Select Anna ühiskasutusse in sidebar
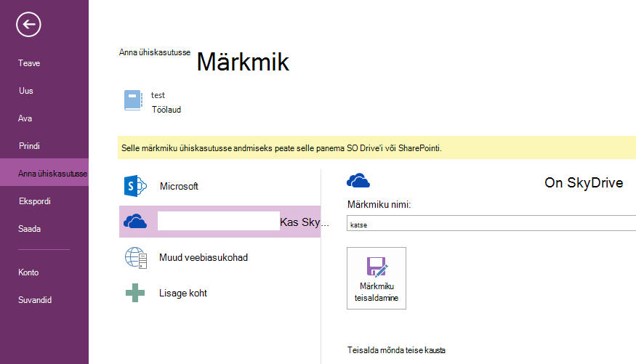Screen dimensions: 636x364 coord(44,172)
